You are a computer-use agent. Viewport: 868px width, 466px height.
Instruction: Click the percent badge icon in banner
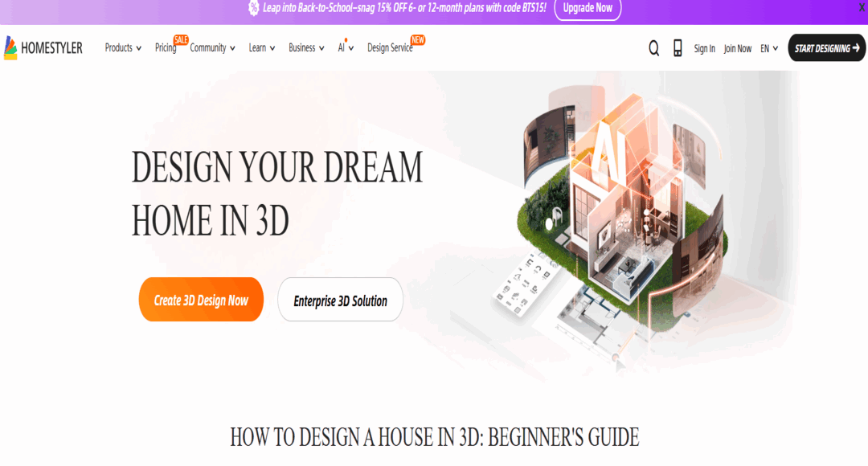click(x=254, y=8)
